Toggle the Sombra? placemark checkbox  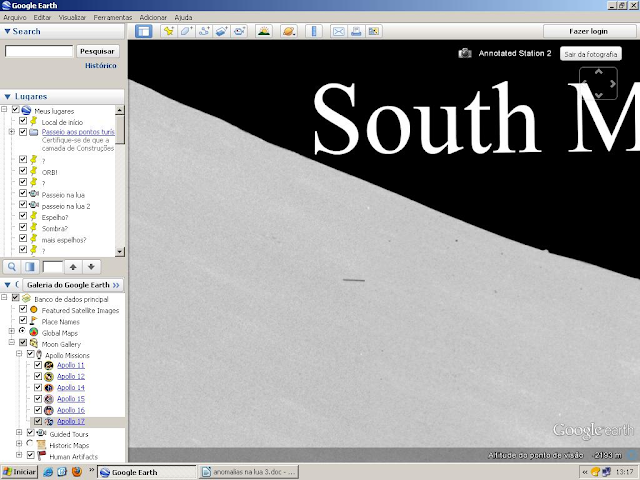coord(23,227)
